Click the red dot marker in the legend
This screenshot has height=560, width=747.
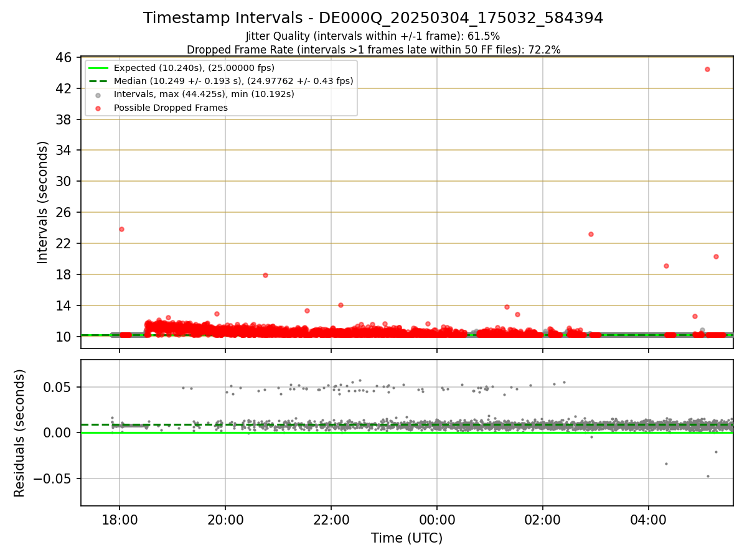(98, 108)
